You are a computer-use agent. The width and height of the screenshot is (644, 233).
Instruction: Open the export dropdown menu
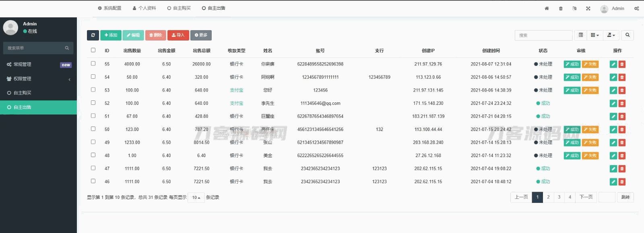point(611,35)
